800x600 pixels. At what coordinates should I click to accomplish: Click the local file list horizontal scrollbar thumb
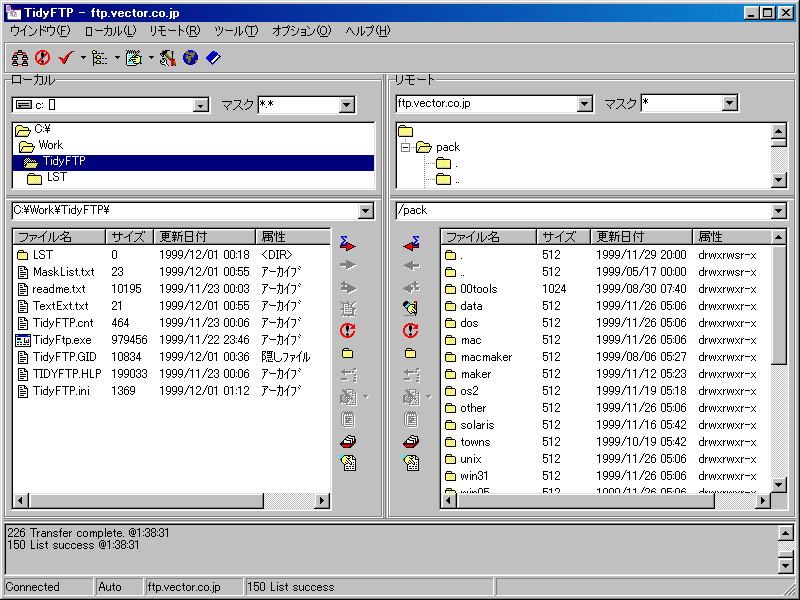coord(146,501)
